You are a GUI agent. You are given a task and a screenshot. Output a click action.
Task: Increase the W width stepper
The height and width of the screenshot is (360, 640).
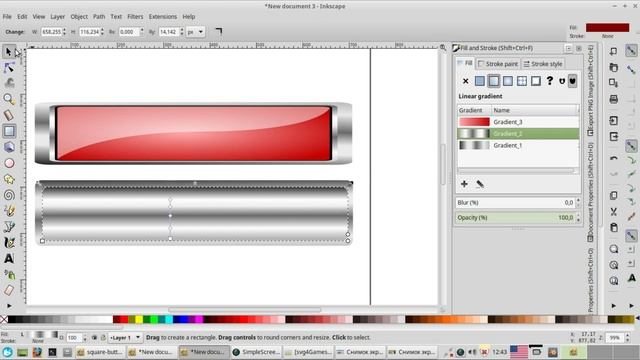tap(64, 29)
